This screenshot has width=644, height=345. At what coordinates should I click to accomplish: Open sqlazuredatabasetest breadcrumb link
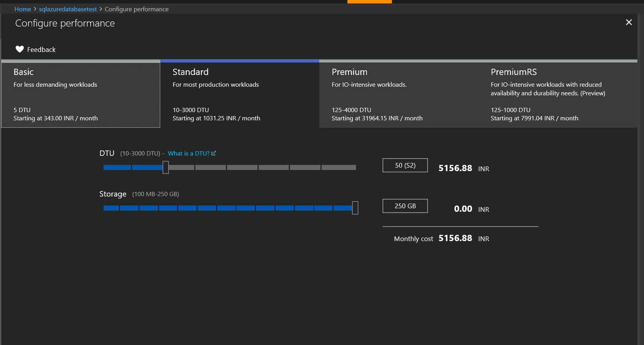68,9
